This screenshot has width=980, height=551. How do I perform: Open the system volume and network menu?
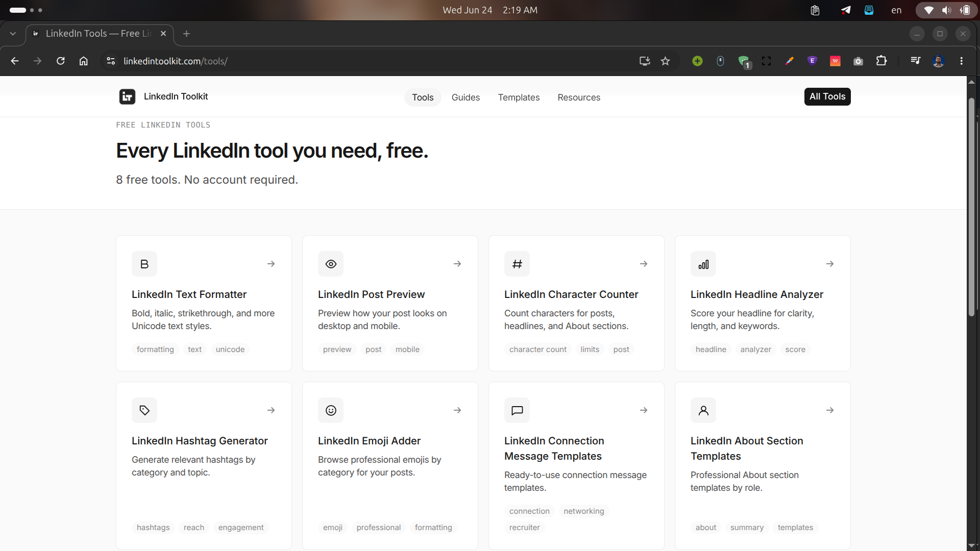(x=946, y=10)
